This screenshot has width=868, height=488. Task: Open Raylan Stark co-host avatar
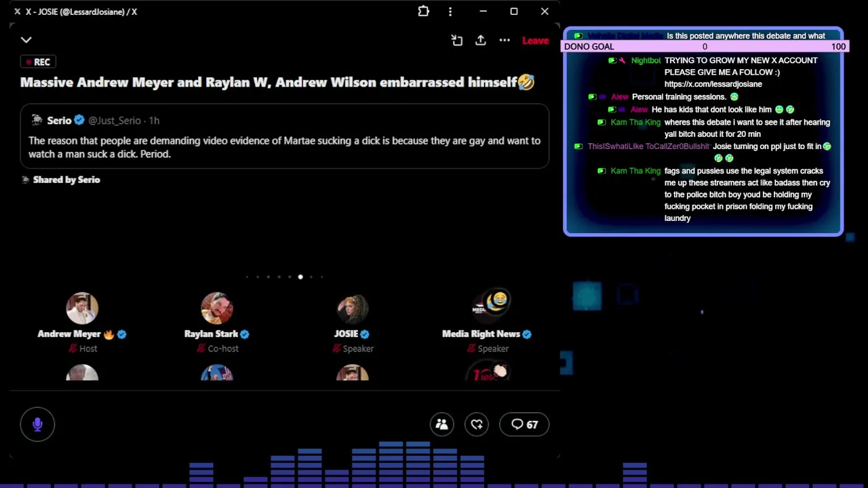click(x=217, y=308)
